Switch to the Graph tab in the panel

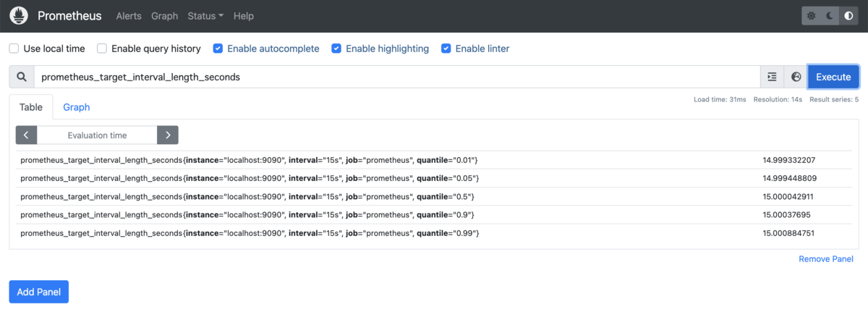(76, 107)
